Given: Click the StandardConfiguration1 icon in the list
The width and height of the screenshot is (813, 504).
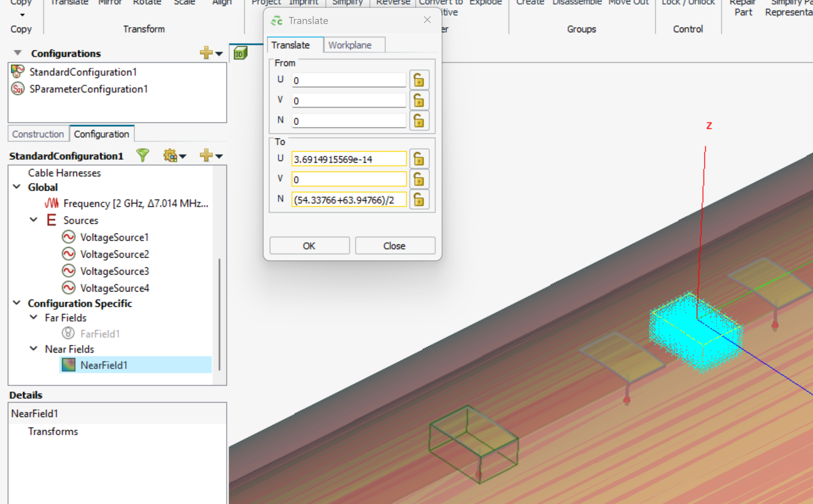Looking at the screenshot, I should [x=18, y=72].
